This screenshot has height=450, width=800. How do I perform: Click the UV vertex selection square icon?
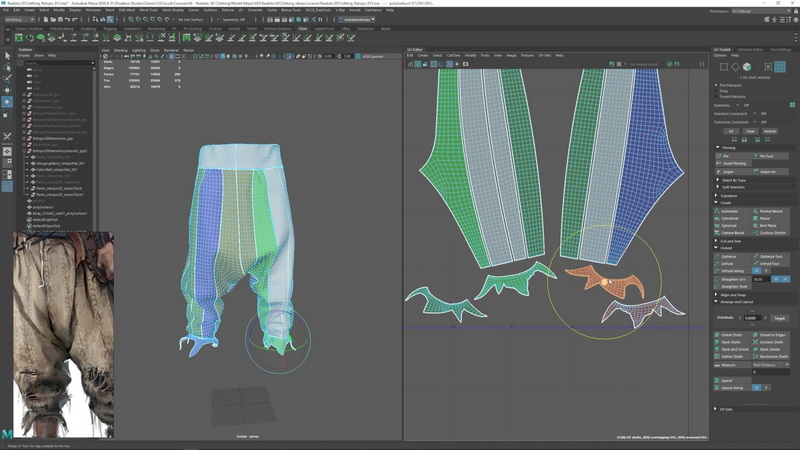(x=723, y=67)
